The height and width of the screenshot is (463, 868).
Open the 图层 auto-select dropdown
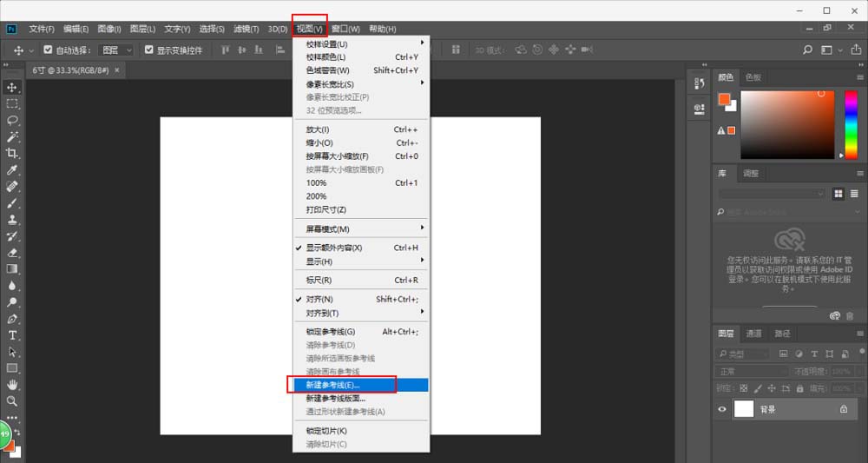[116, 50]
